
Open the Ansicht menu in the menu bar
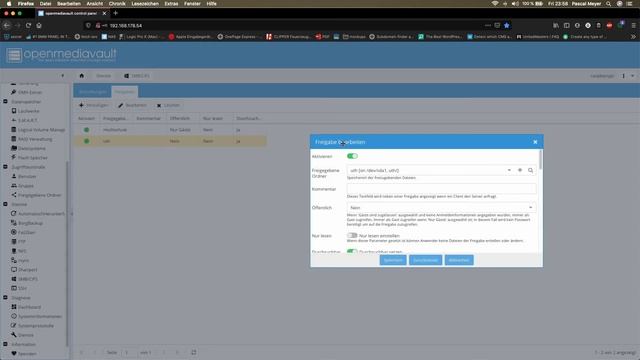[x=94, y=4]
